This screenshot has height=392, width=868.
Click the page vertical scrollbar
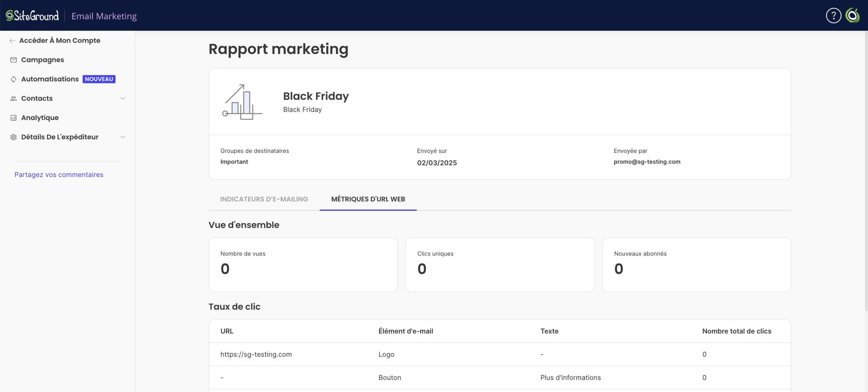point(866,171)
